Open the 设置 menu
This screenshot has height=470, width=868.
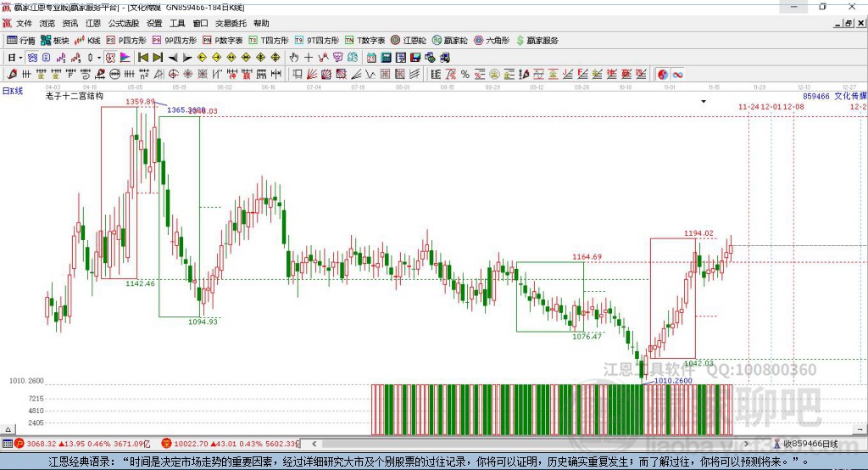pos(154,23)
